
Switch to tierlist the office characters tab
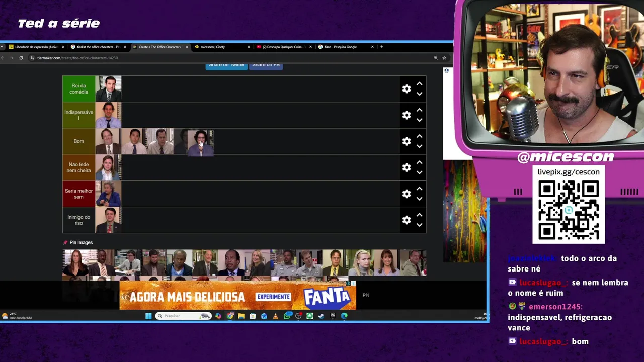coord(98,47)
